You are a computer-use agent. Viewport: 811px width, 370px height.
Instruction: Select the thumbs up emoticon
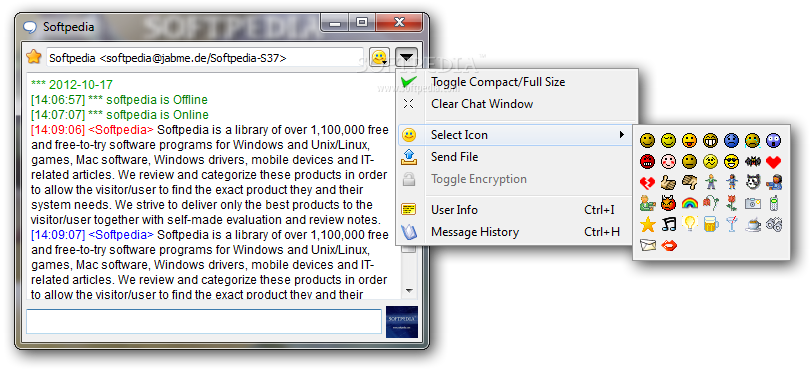point(668,182)
